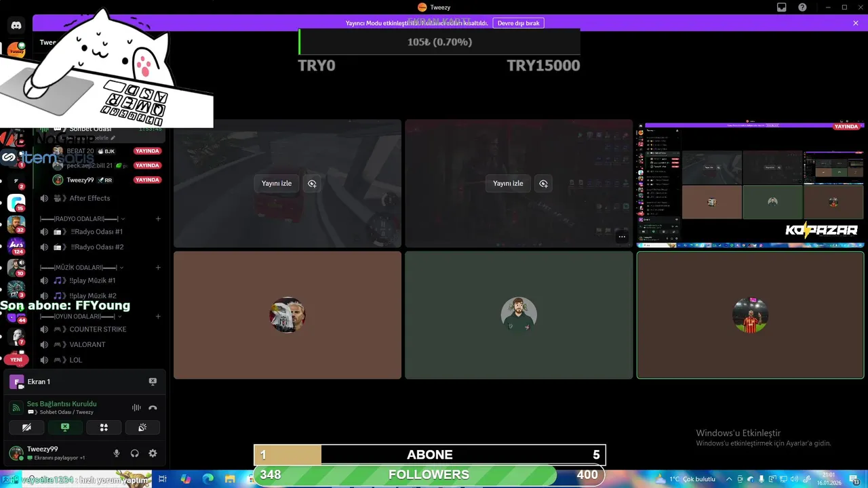Click Yayını izle on the left stream
The height and width of the screenshot is (488, 868).
coord(277,184)
